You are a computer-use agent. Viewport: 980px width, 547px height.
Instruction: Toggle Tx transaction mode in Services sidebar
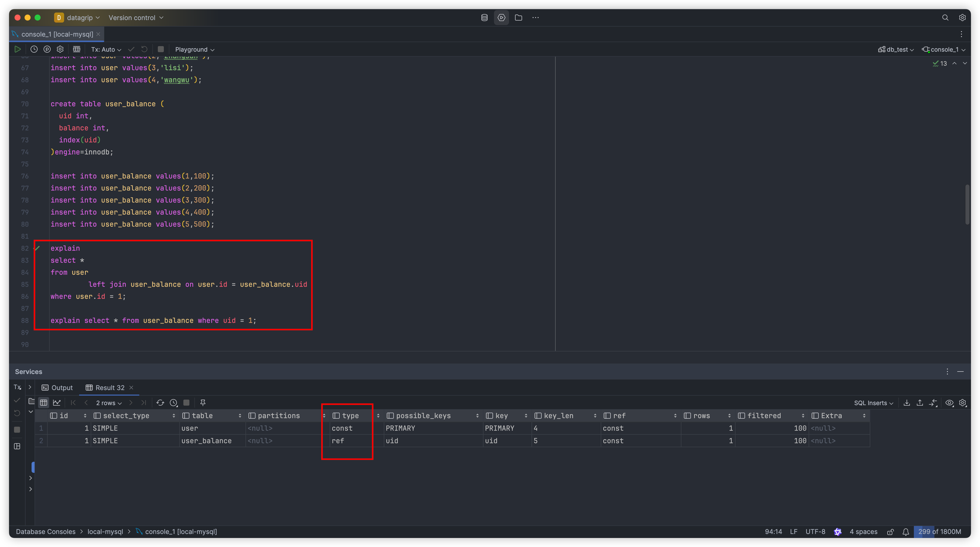18,387
